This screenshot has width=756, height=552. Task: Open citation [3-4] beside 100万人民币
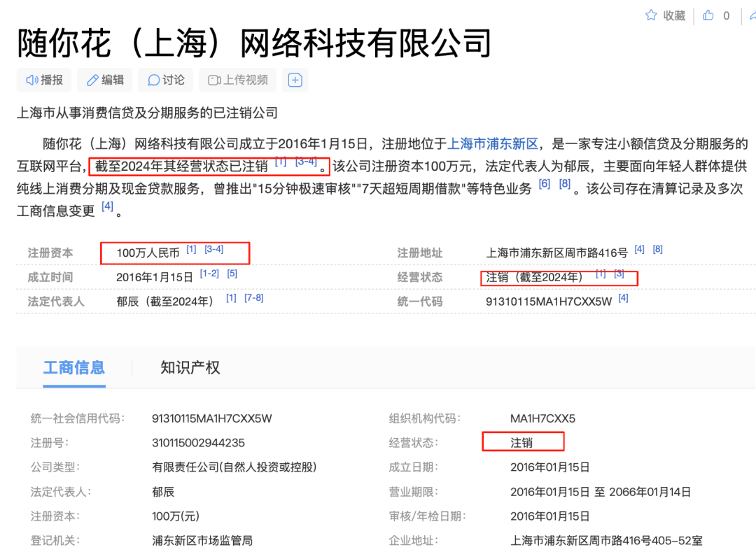tap(213, 250)
